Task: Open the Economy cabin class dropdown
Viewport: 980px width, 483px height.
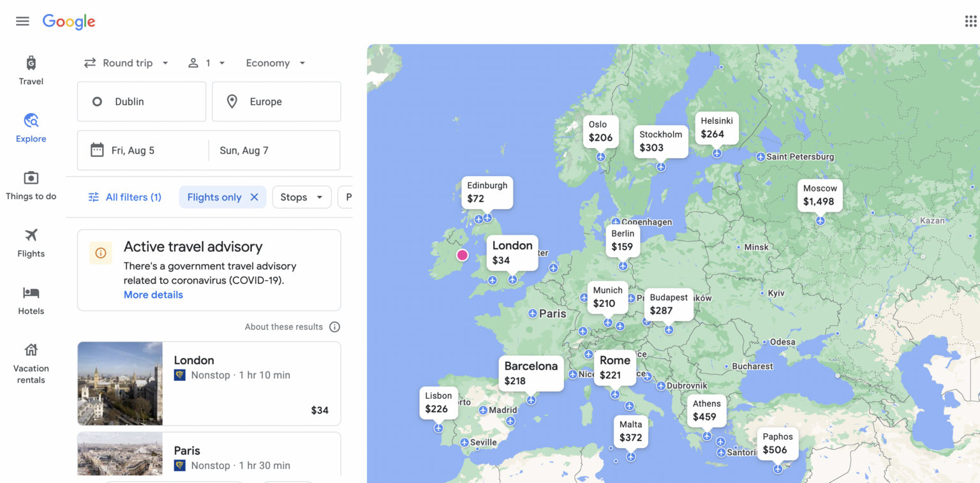Action: pos(274,63)
